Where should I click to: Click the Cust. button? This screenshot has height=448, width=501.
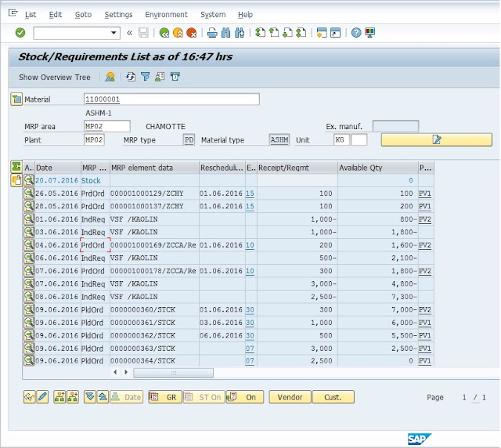(x=333, y=397)
